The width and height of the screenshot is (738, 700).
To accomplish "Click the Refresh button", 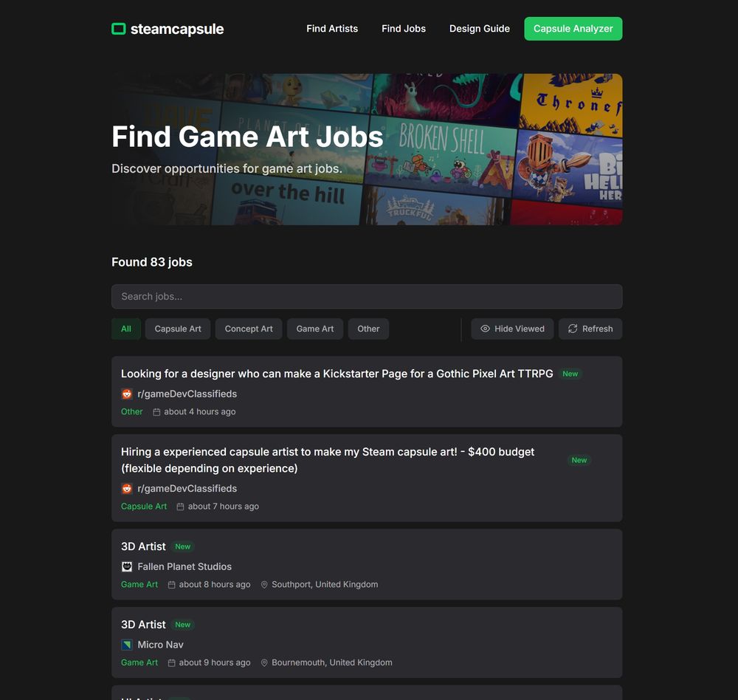I will point(590,329).
